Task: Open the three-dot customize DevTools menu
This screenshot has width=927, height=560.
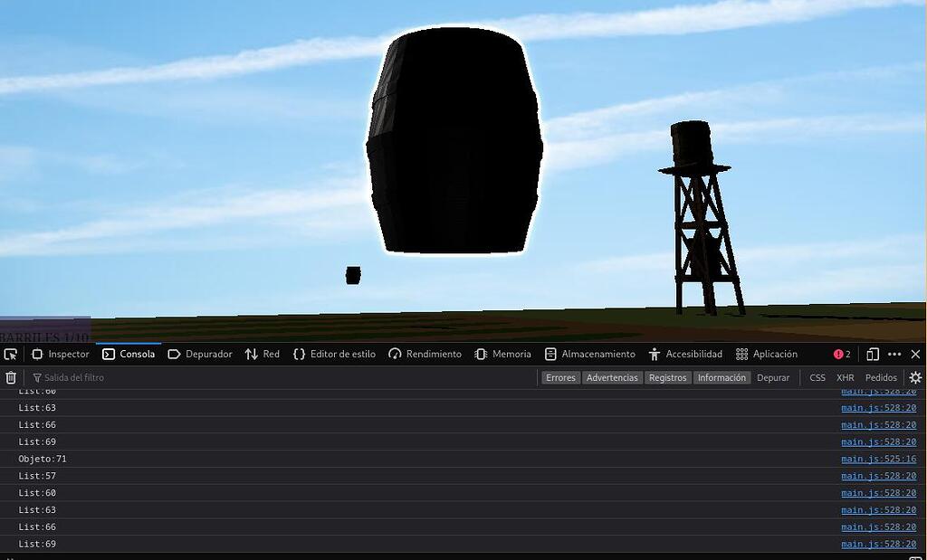Action: [894, 354]
